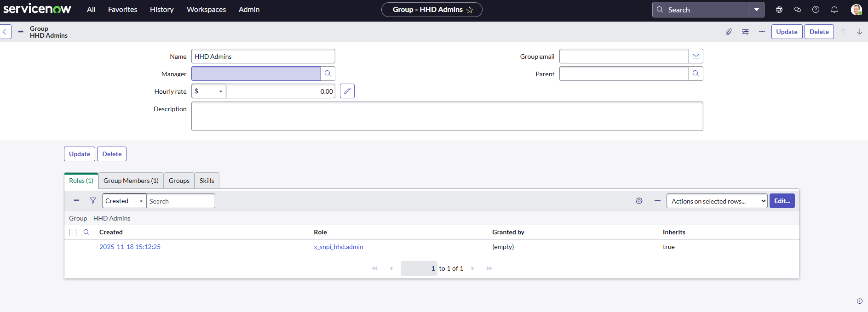Click the attachments paperclip icon
This screenshot has width=868, height=312.
(x=729, y=32)
